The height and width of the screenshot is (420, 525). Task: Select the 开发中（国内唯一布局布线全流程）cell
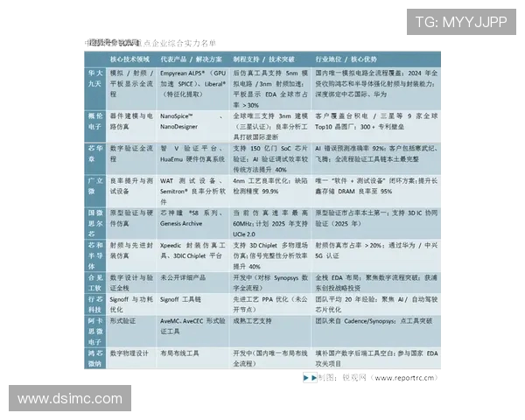(x=270, y=359)
